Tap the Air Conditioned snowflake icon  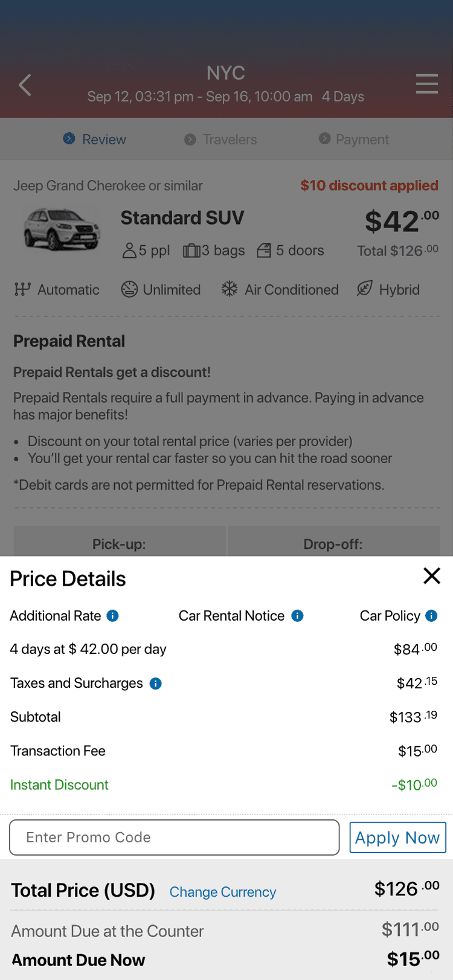pos(230,289)
